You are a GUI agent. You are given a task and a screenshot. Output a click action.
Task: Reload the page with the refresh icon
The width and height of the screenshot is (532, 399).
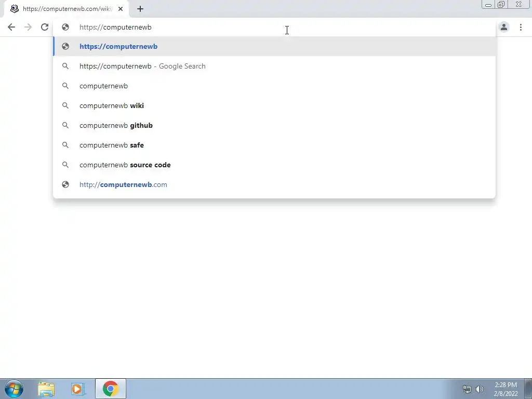coord(45,27)
